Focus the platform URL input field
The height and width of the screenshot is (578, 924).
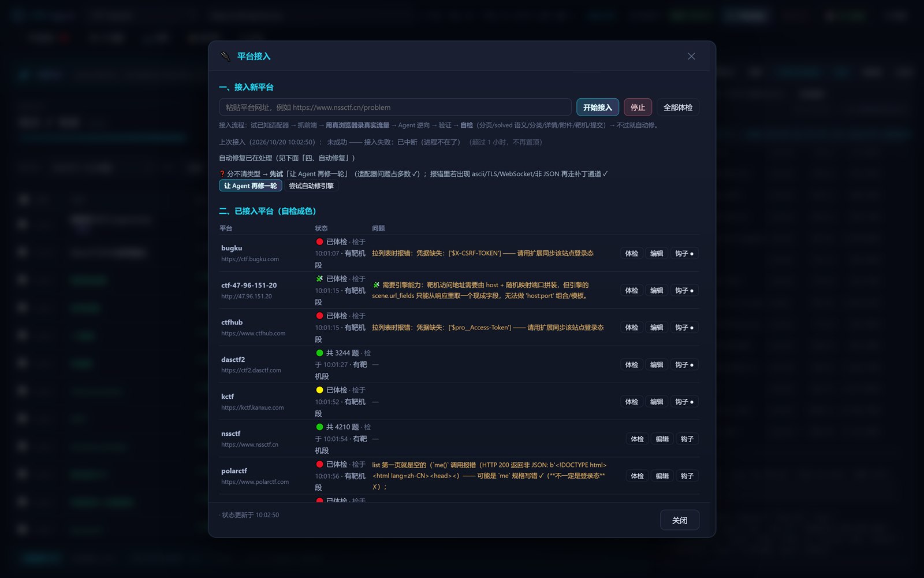[x=395, y=108]
